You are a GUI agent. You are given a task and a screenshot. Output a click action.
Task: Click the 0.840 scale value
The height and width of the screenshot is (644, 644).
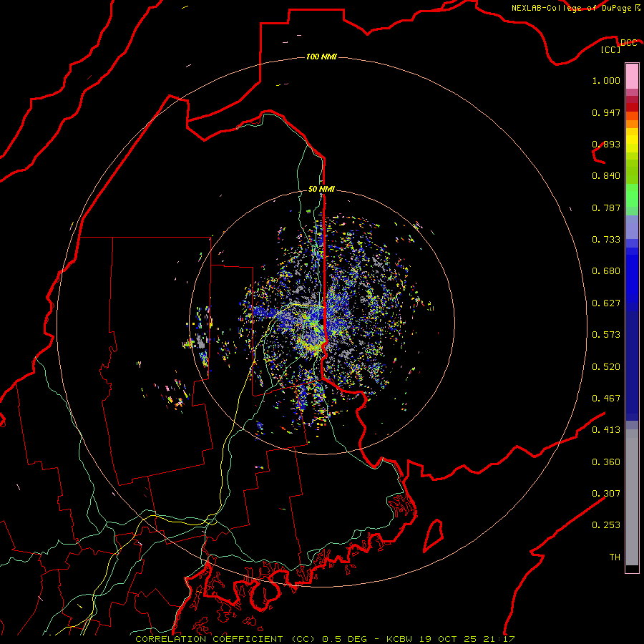(606, 176)
